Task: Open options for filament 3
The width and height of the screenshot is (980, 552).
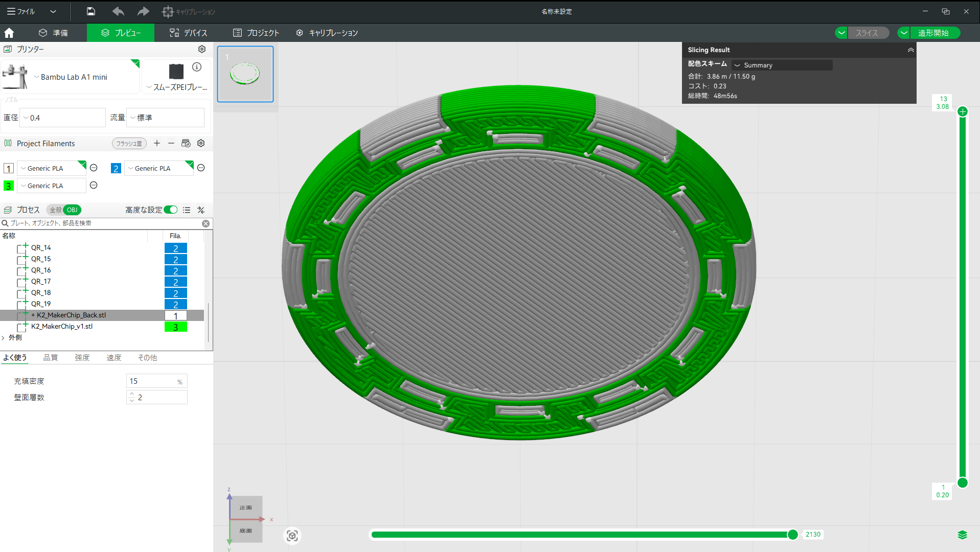Action: pos(94,185)
